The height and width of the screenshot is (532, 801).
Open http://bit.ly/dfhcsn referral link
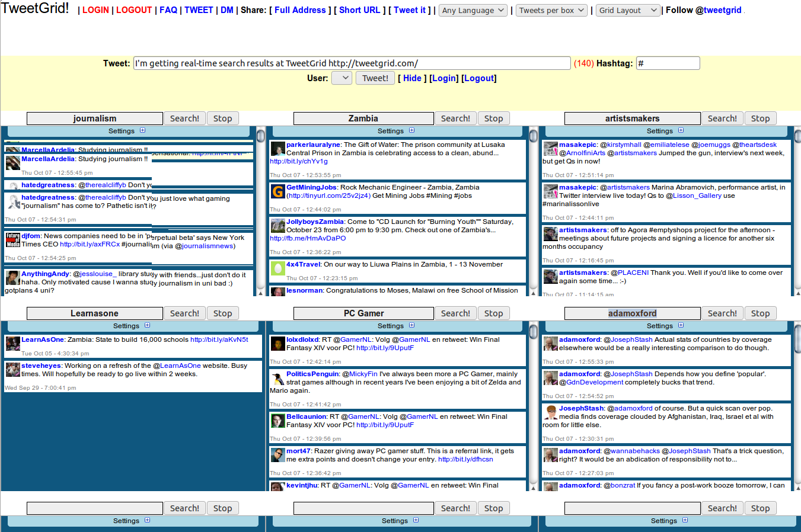tap(465, 459)
